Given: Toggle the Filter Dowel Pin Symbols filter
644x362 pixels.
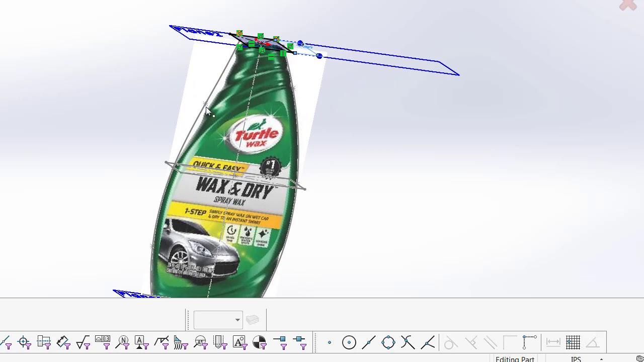Looking at the screenshot, I should (259, 343).
